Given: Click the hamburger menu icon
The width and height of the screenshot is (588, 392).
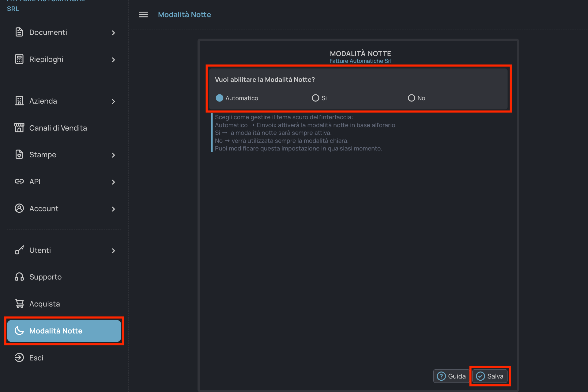Looking at the screenshot, I should point(143,14).
